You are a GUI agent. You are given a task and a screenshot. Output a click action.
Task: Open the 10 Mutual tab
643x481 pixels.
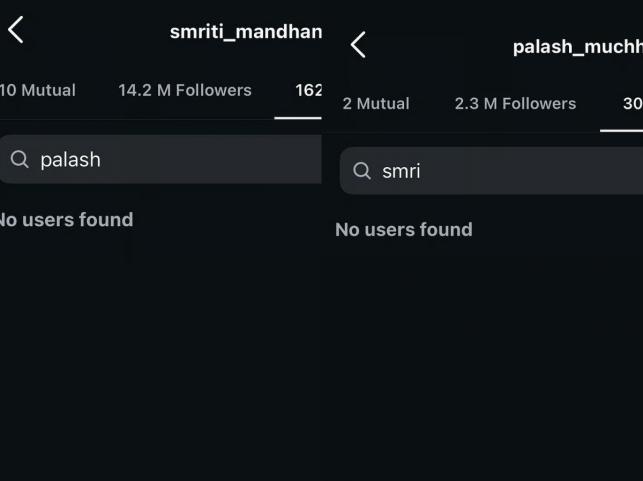(37, 90)
